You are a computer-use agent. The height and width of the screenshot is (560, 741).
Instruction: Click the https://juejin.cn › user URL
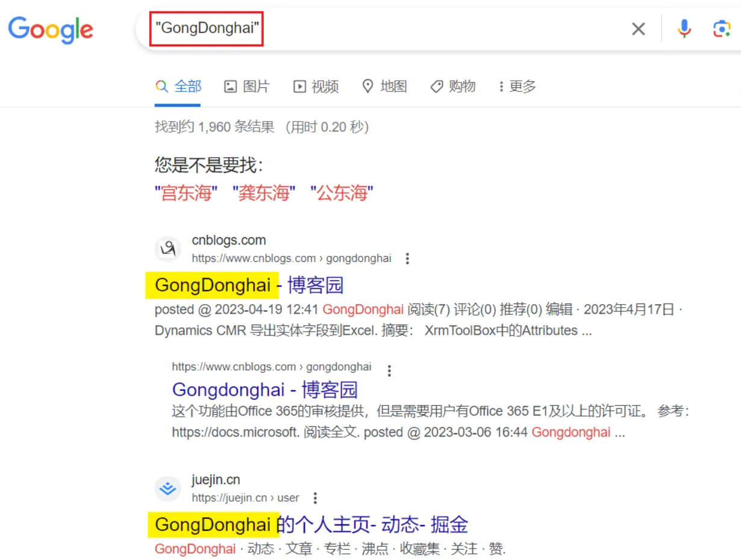click(246, 498)
